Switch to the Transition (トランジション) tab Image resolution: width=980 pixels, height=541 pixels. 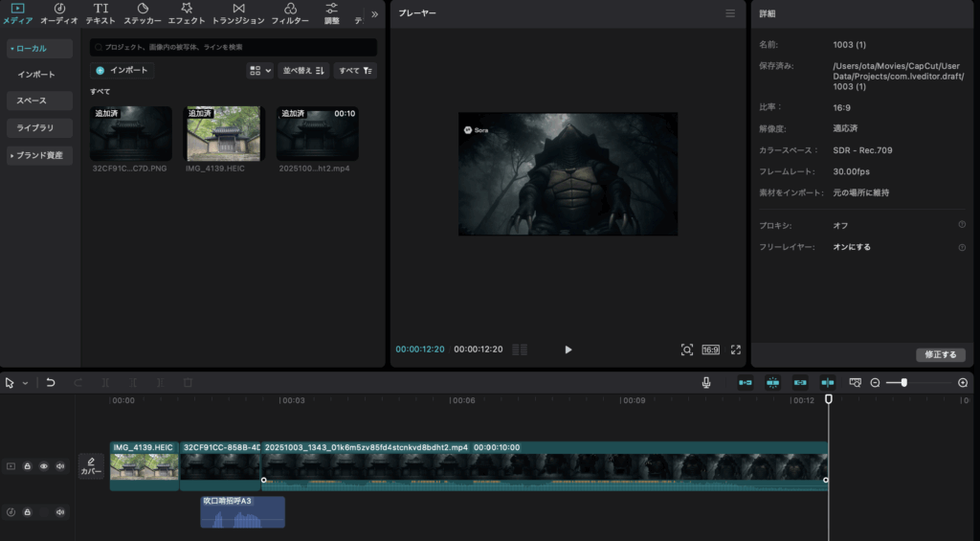pyautogui.click(x=238, y=13)
